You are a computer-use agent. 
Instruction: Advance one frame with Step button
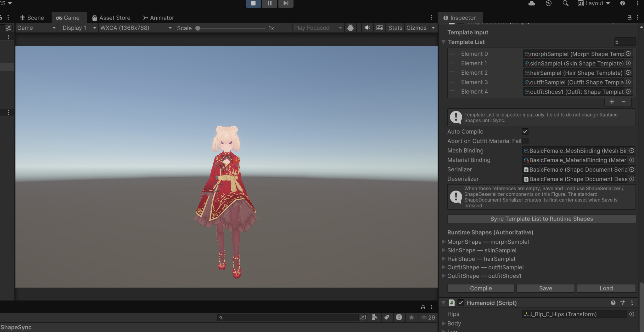point(286,3)
